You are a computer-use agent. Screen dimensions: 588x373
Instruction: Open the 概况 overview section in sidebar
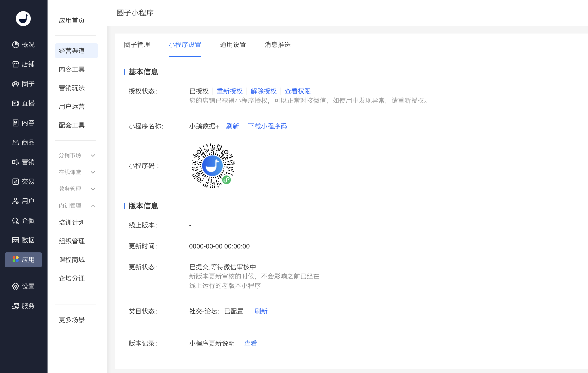coord(24,45)
